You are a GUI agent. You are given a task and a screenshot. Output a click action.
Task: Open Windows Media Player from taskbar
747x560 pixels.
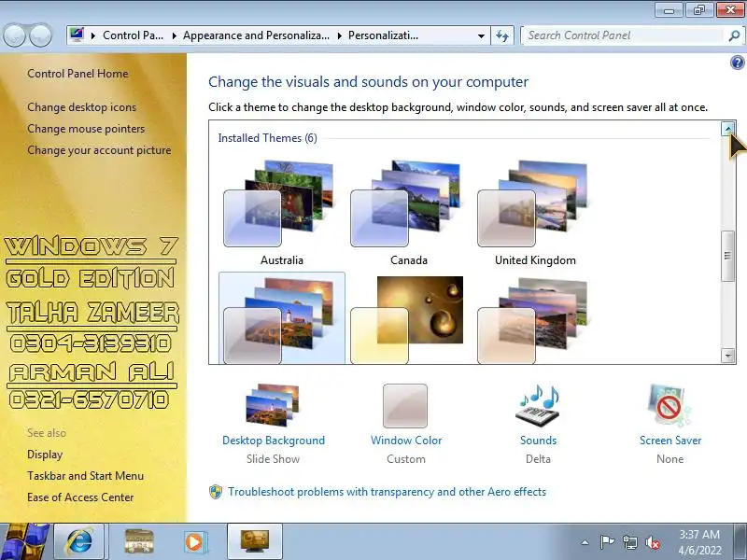click(194, 541)
